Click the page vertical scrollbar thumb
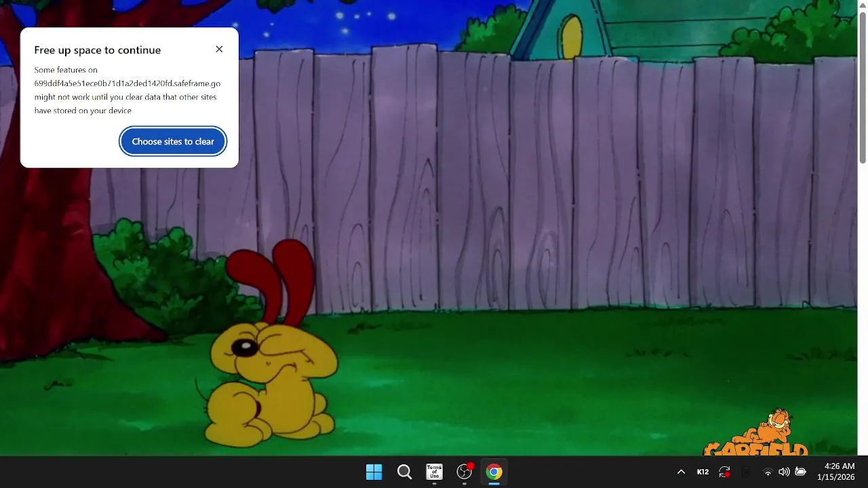This screenshot has height=488, width=868. tap(863, 87)
